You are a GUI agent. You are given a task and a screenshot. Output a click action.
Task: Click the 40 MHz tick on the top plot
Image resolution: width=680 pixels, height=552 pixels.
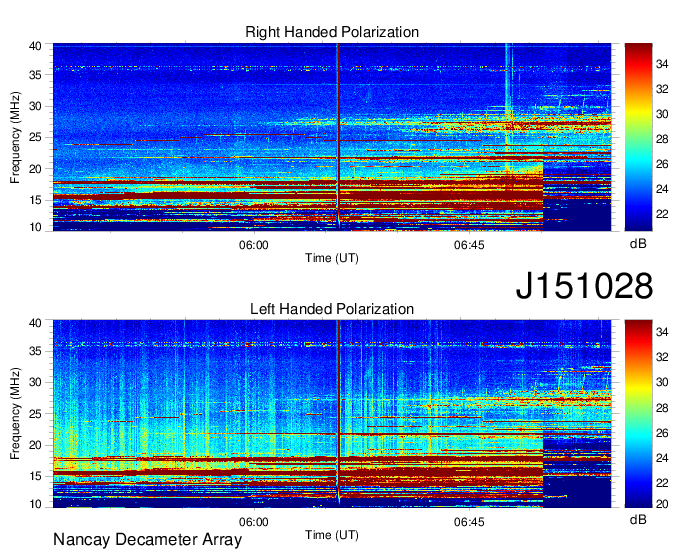pyautogui.click(x=35, y=46)
